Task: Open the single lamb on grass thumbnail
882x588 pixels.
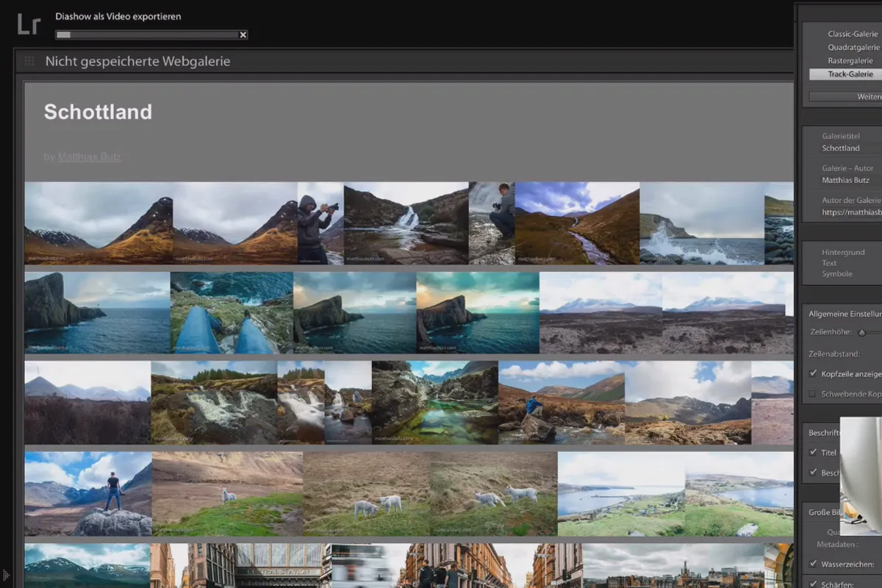Action: click(x=227, y=494)
